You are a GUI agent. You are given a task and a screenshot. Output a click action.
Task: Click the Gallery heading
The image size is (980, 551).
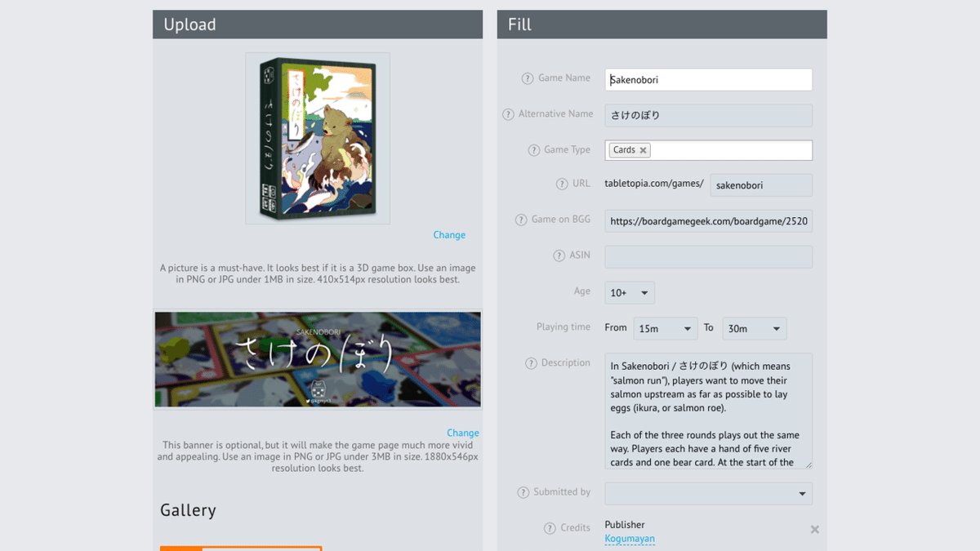[x=188, y=511]
